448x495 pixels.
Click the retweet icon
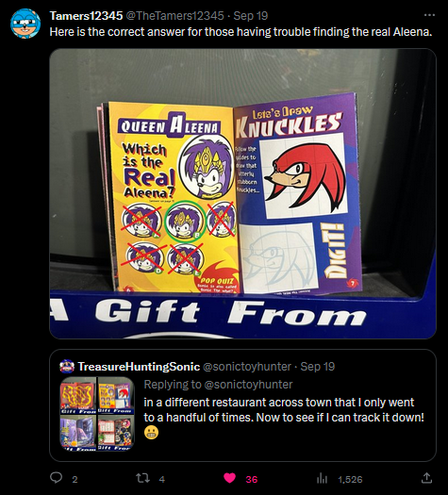pyautogui.click(x=142, y=478)
